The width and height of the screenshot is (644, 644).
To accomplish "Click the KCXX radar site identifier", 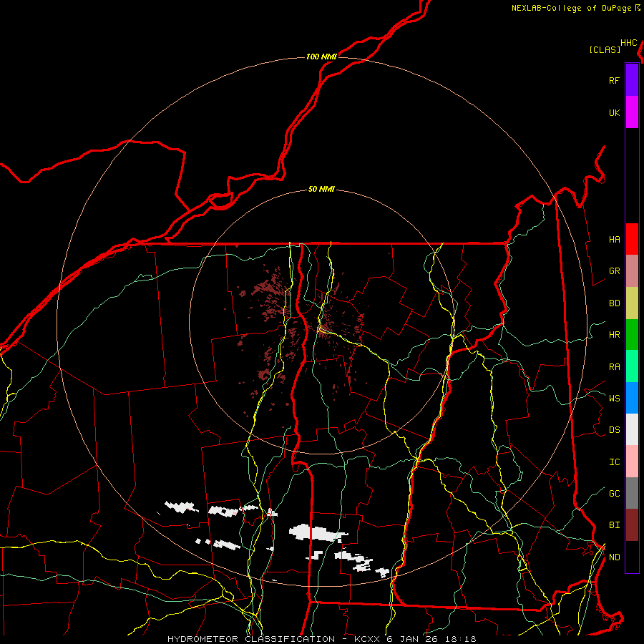I will point(367,639).
